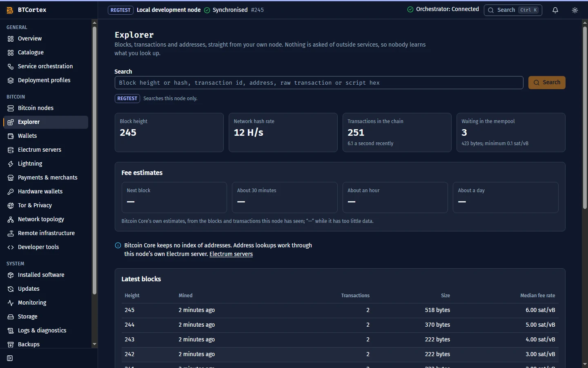Click 518 bytes size value
The height and width of the screenshot is (368, 588).
pyautogui.click(x=437, y=310)
